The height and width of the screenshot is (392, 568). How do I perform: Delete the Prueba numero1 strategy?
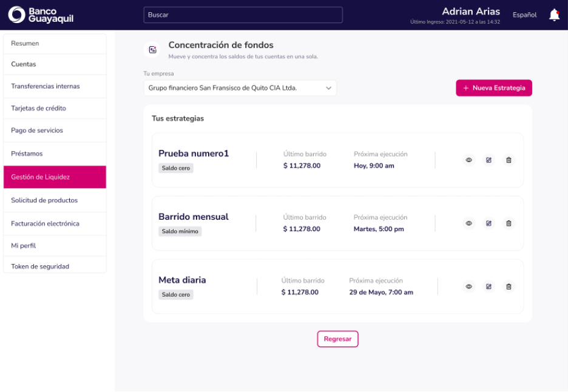click(x=509, y=160)
